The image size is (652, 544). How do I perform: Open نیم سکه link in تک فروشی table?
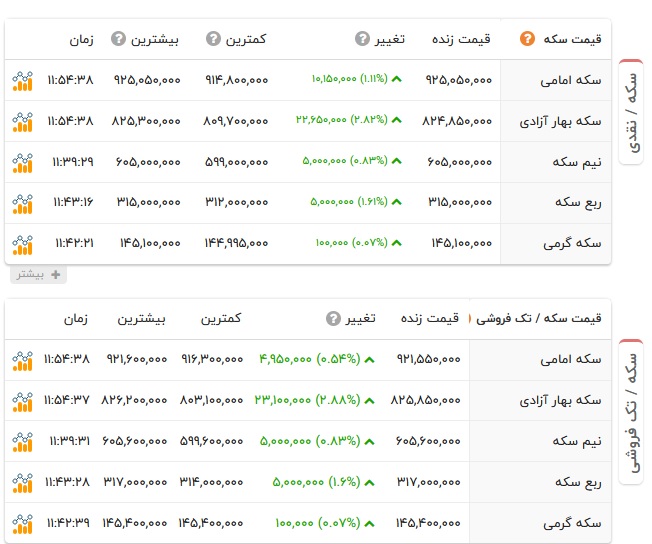[x=577, y=441]
